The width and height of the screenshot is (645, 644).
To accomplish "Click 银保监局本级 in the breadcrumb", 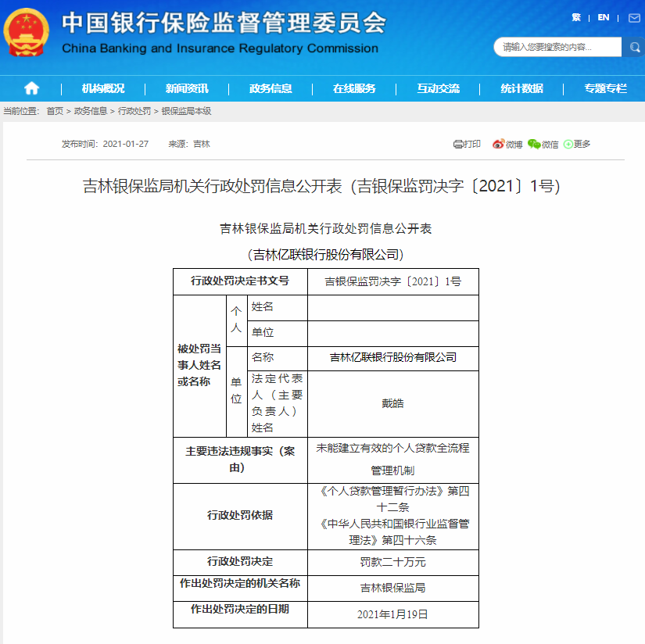I will [x=186, y=111].
